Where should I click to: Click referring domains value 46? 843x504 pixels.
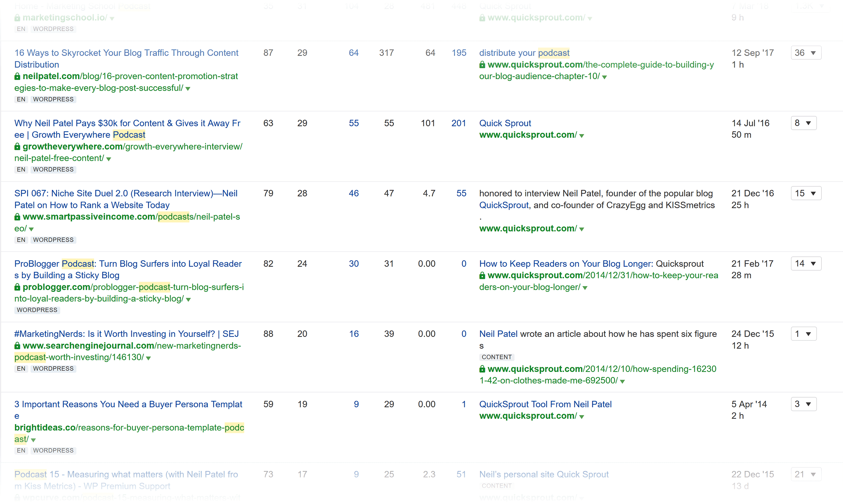click(354, 193)
